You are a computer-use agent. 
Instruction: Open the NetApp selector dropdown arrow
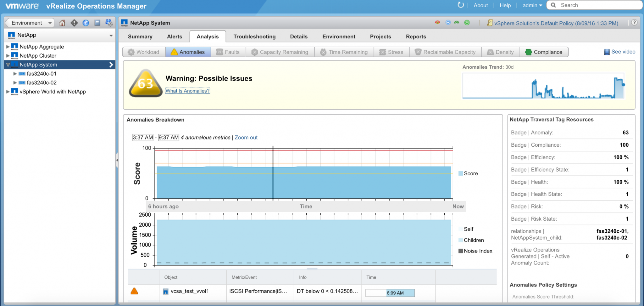[x=111, y=36]
